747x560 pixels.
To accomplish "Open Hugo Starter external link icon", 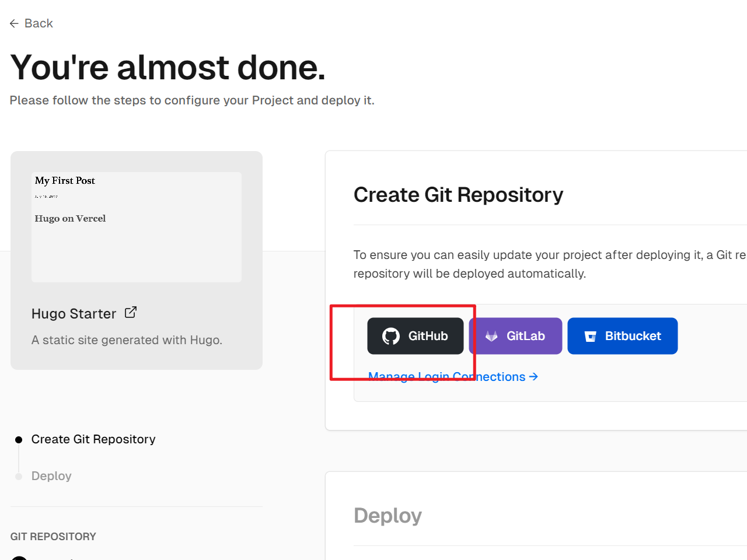I will tap(131, 313).
